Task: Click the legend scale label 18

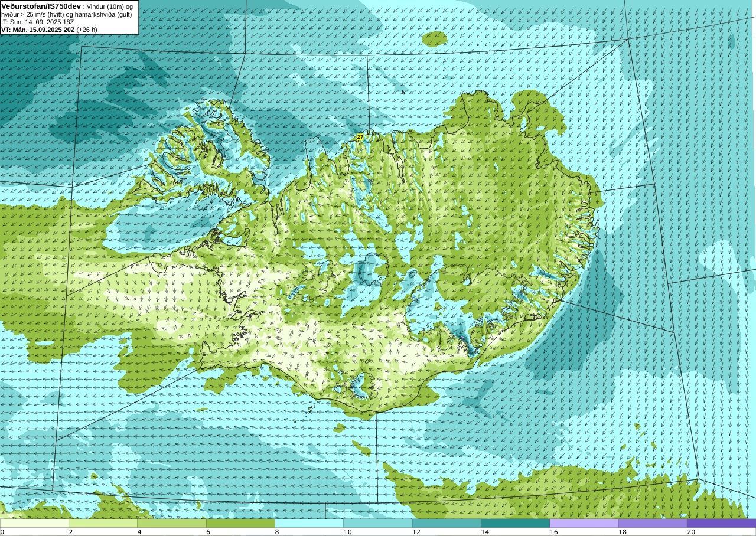Action: coord(623,532)
